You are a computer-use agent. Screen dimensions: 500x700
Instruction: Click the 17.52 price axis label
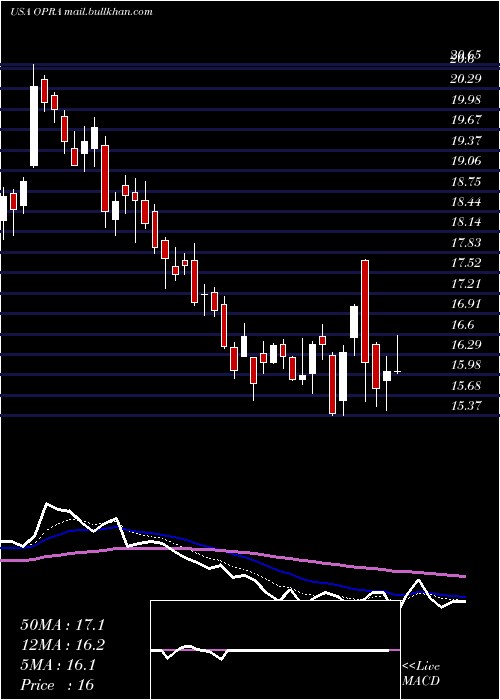pos(466,263)
